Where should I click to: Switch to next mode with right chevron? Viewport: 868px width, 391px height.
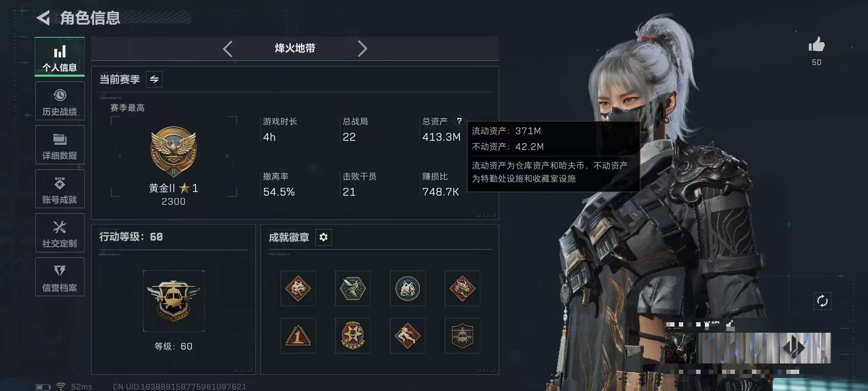point(362,49)
